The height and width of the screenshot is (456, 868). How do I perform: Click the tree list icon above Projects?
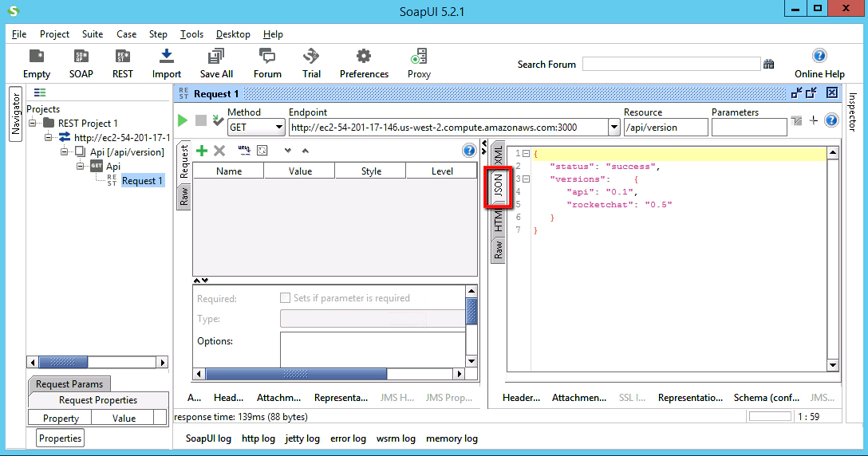point(40,92)
